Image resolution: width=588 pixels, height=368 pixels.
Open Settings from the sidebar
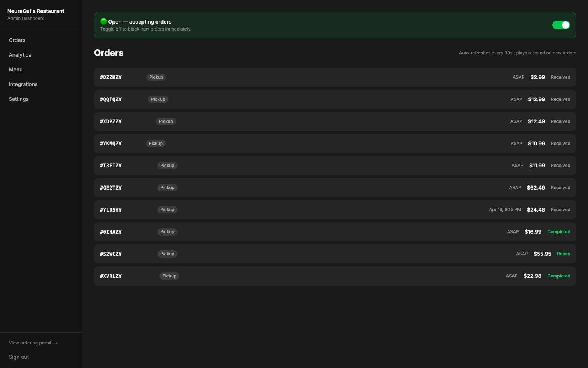coord(19,99)
